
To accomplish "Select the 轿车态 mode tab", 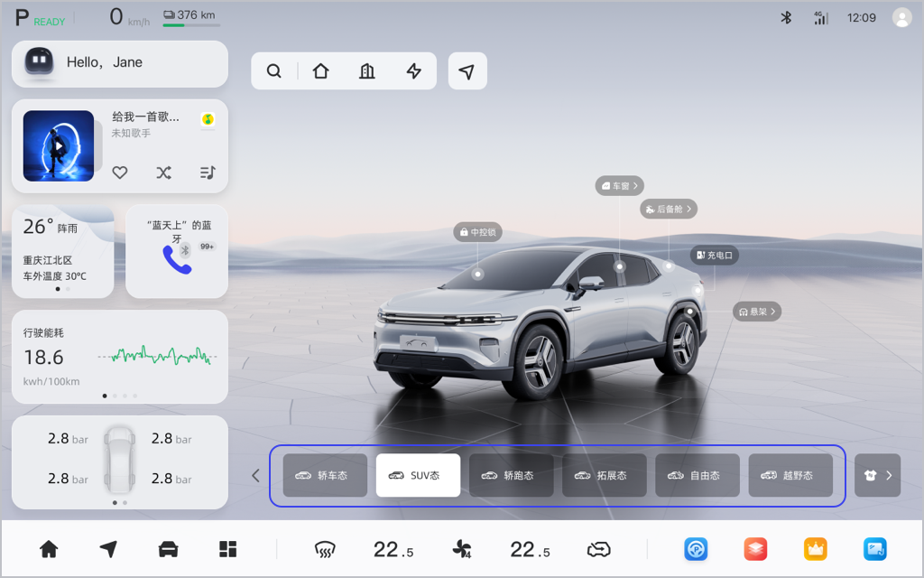I will tap(325, 475).
